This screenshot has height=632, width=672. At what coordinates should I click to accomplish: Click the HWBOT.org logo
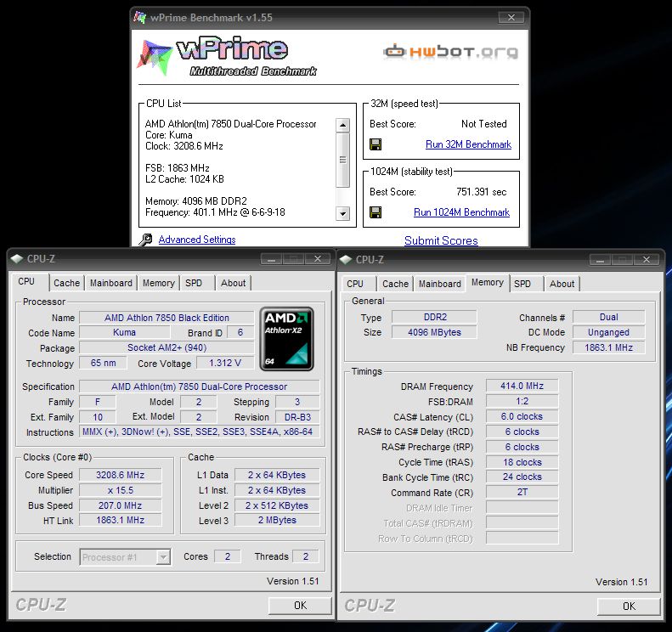[x=450, y=52]
